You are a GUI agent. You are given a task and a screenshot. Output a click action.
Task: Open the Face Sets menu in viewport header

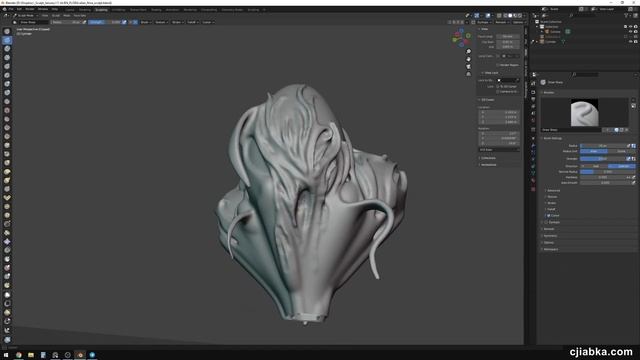[80, 16]
